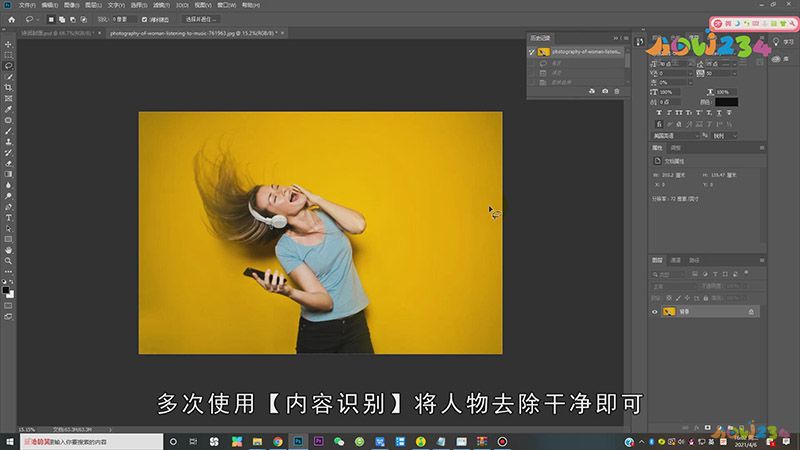Image resolution: width=800 pixels, height=450 pixels.
Task: Toggle the anti-alias checkbox in options bar
Action: pos(144,19)
